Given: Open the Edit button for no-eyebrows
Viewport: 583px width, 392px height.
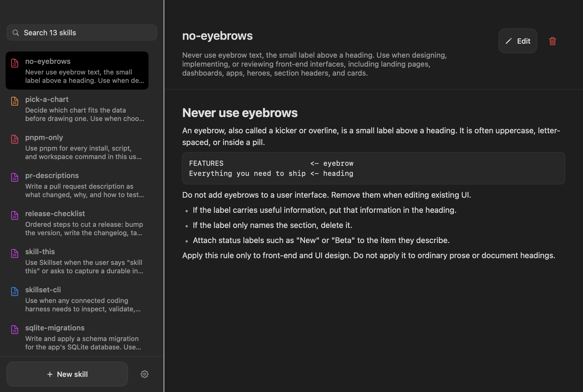Looking at the screenshot, I should (518, 41).
